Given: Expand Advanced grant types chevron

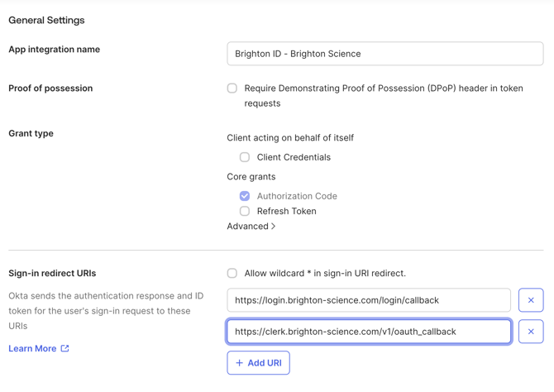Looking at the screenshot, I should [274, 227].
